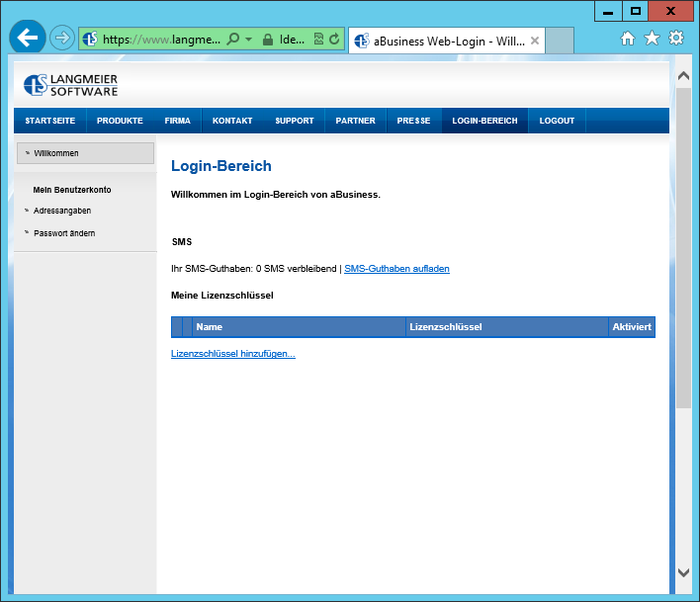The height and width of the screenshot is (602, 700).
Task: Click the browser Home icon
Action: click(x=628, y=39)
